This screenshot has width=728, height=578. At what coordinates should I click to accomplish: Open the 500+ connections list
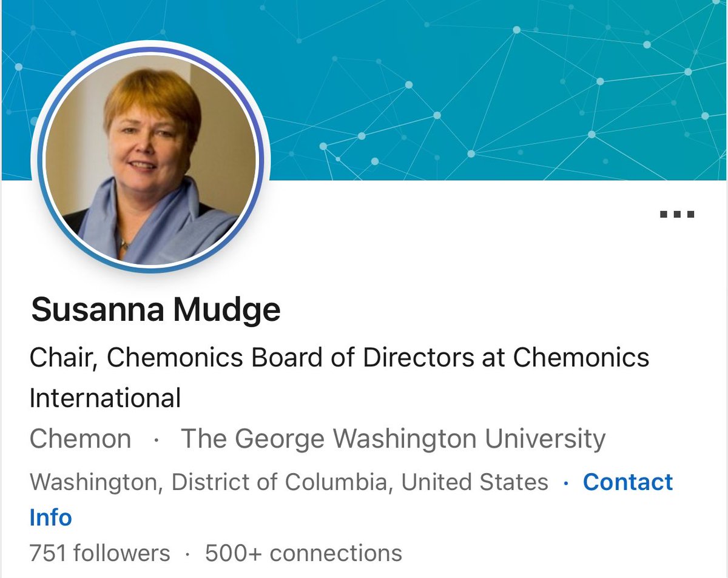pos(303,553)
